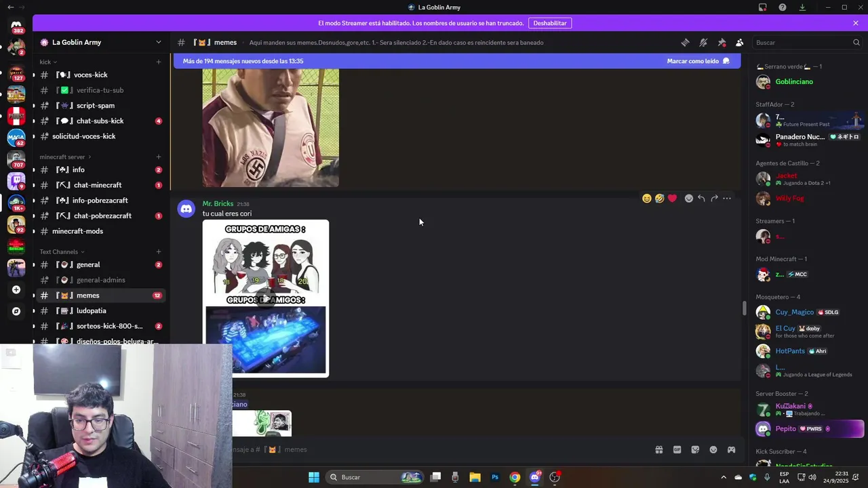Open Mr. Bricks avatar

pos(186,209)
